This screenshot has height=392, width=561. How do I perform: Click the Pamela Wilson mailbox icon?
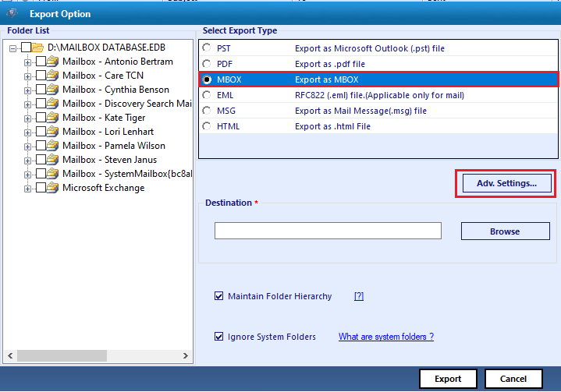click(52, 146)
